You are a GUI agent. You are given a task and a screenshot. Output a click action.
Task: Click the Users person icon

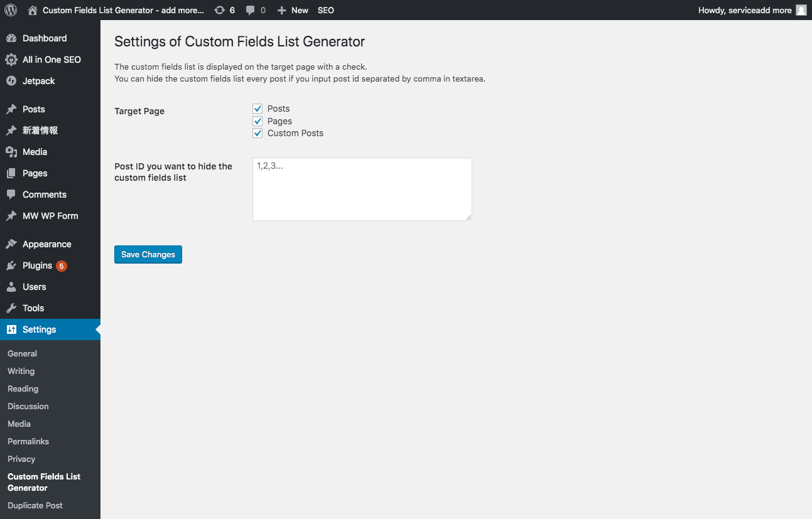click(x=11, y=287)
